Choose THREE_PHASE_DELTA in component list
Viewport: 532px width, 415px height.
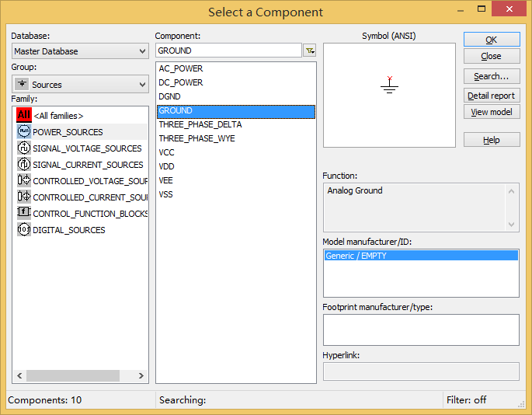[200, 124]
